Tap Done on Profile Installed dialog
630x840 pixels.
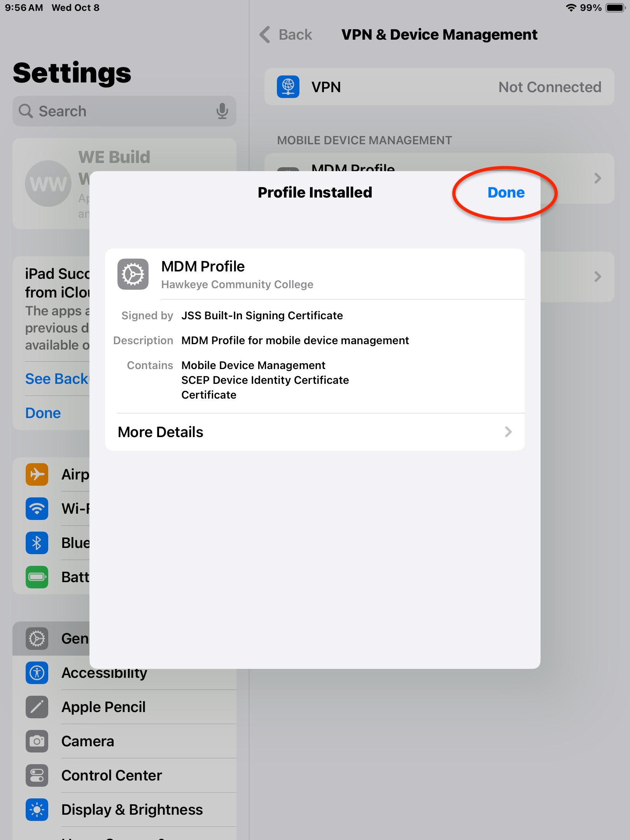click(506, 192)
